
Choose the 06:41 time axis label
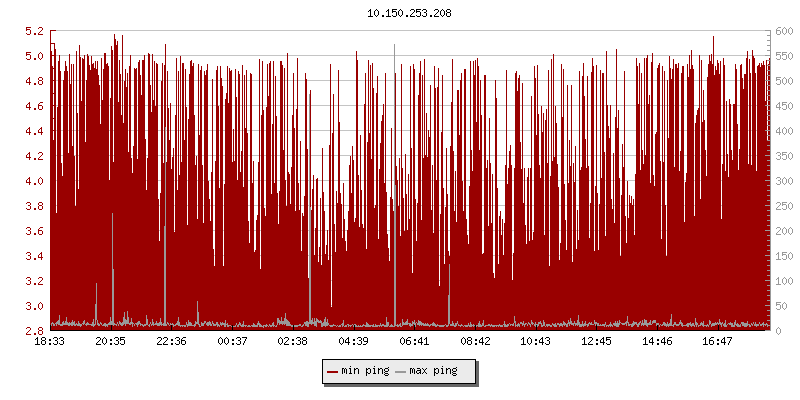[414, 341]
